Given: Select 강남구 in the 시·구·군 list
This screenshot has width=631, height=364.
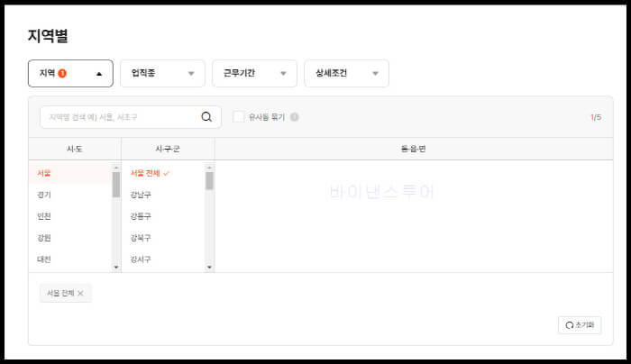Looking at the screenshot, I should tap(163, 195).
